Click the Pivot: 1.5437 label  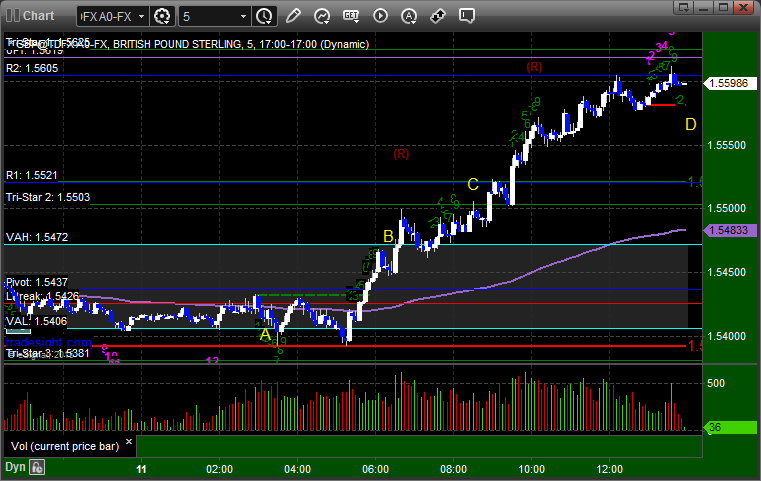(x=37, y=282)
